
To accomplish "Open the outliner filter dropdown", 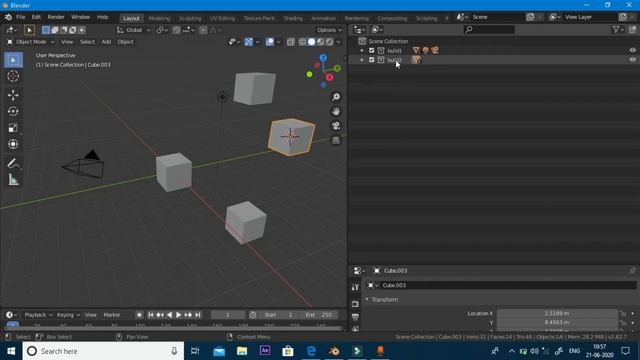I will click(618, 29).
